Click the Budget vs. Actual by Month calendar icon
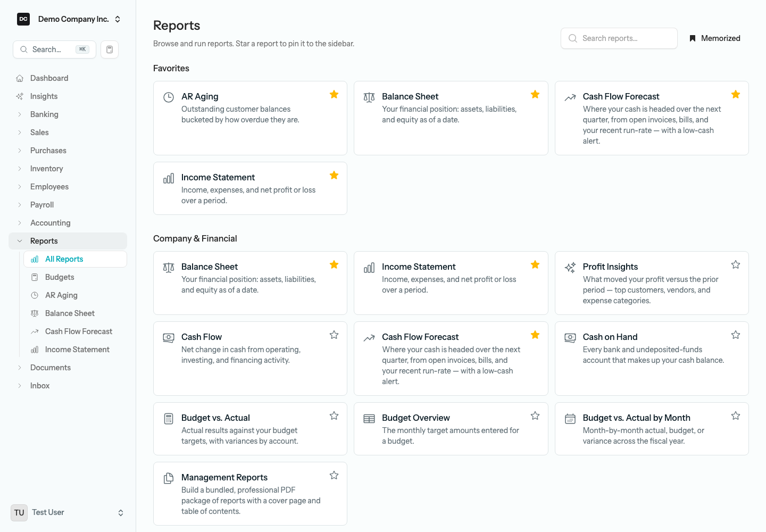 [570, 419]
